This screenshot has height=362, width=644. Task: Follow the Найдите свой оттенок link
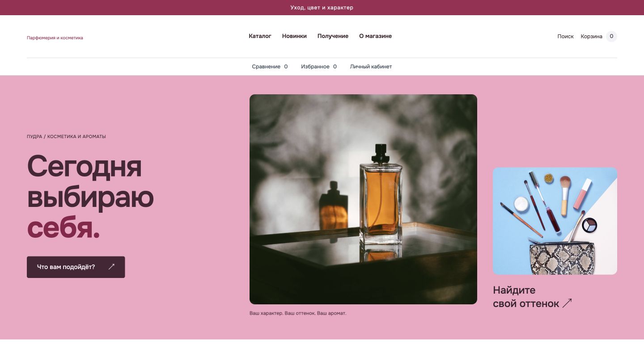(x=532, y=297)
